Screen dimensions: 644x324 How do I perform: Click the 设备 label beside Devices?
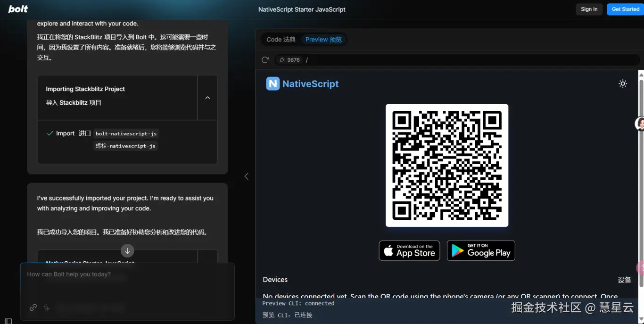click(x=625, y=280)
